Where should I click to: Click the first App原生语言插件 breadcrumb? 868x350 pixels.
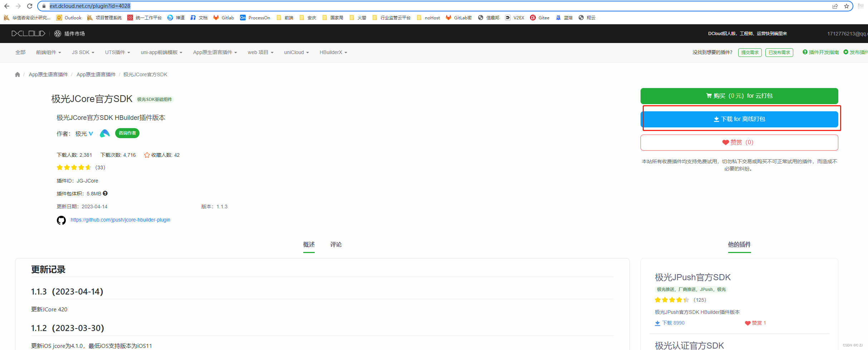(x=48, y=74)
